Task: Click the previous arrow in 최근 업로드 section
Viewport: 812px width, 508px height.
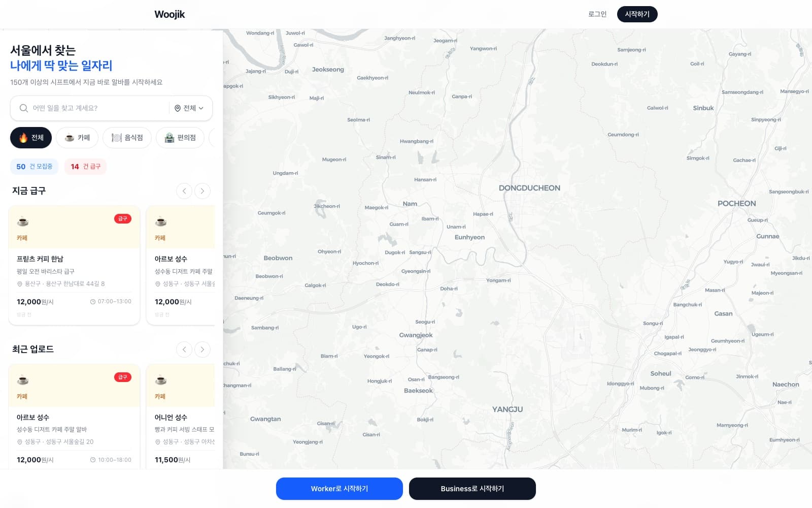Action: pos(184,350)
